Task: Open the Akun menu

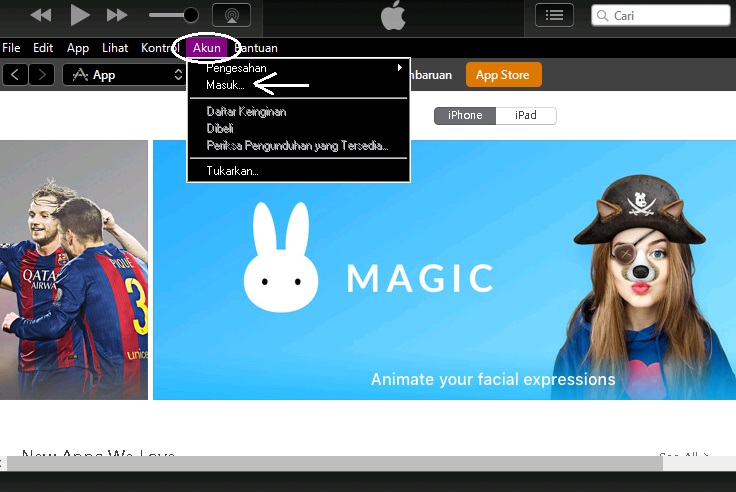Action: click(207, 48)
